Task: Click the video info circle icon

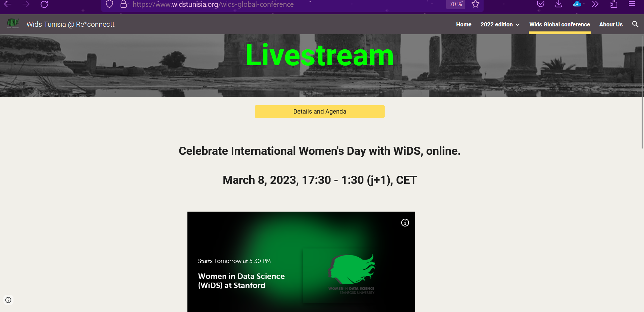Action: 405,223
